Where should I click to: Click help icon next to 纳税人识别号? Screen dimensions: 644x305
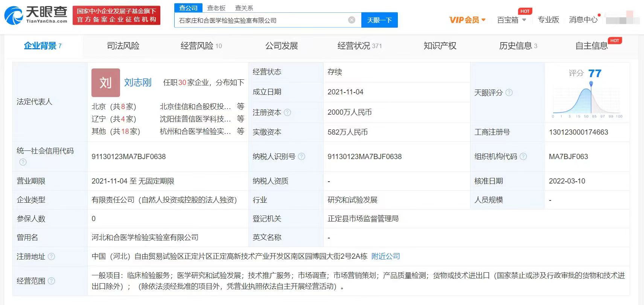(301, 156)
